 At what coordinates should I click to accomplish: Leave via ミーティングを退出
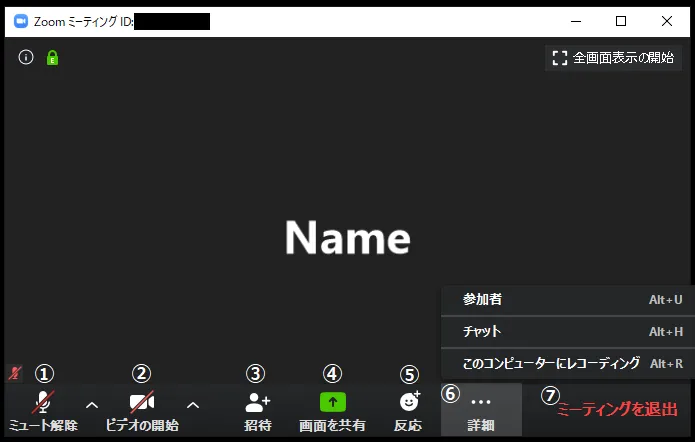616,409
